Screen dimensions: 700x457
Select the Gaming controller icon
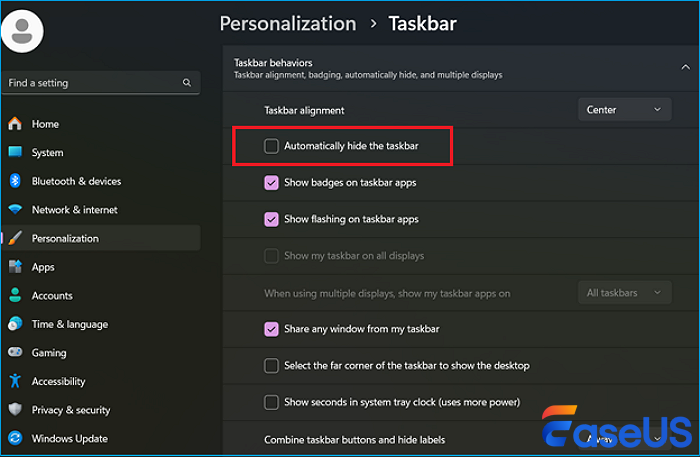point(15,353)
